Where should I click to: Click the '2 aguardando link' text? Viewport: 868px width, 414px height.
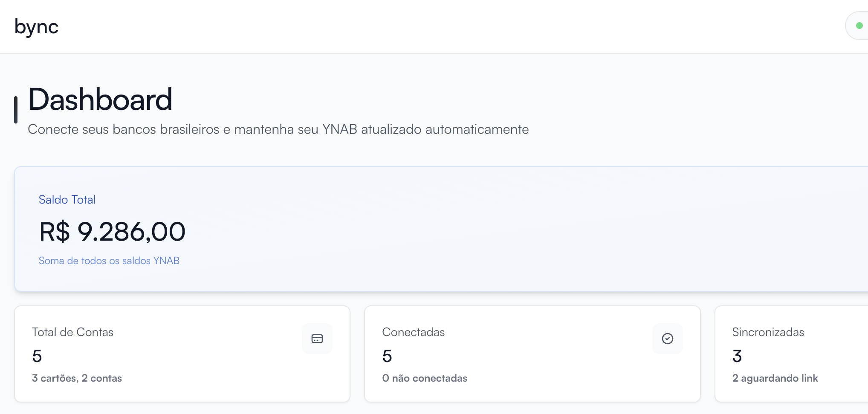pos(775,378)
